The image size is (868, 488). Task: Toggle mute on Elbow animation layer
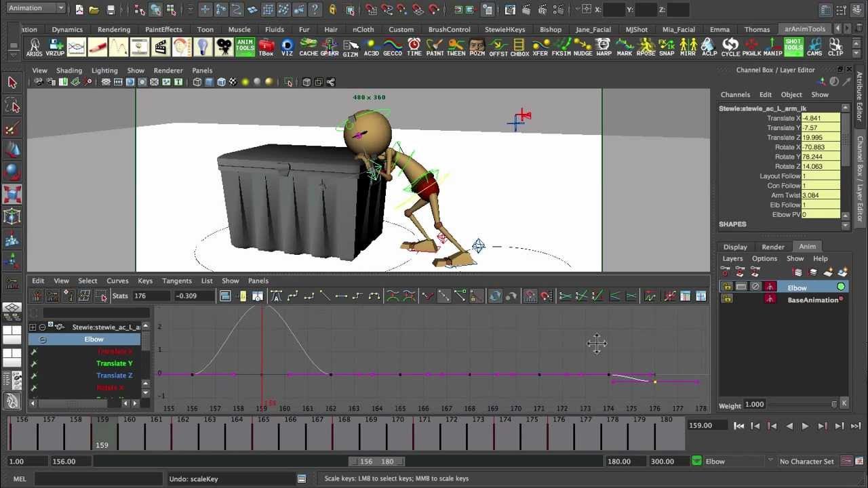(755, 287)
